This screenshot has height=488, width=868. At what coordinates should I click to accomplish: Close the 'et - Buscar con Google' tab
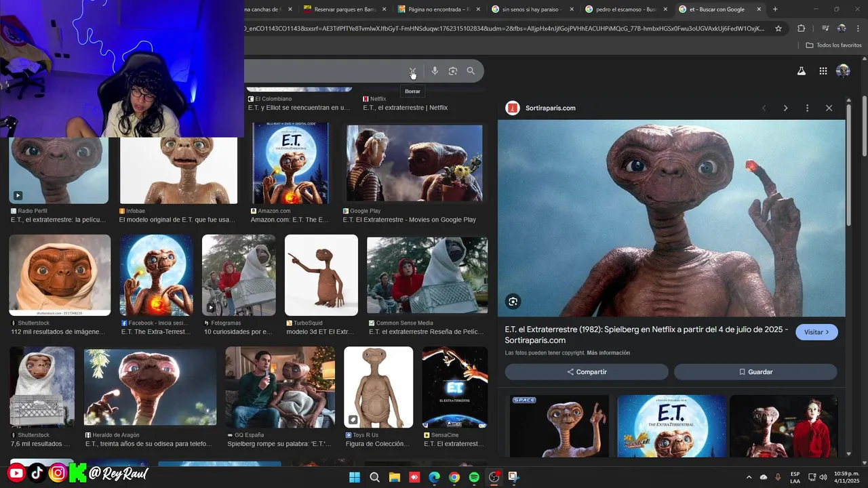click(x=759, y=9)
